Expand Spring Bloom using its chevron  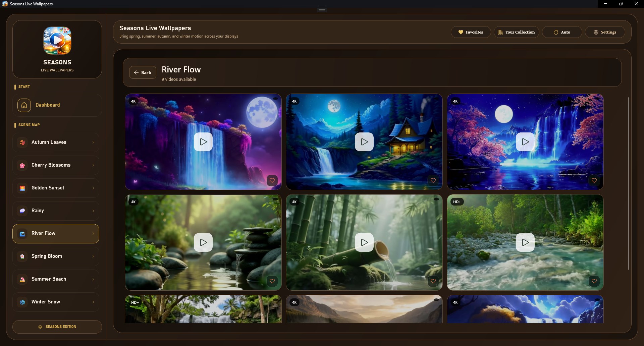click(93, 256)
